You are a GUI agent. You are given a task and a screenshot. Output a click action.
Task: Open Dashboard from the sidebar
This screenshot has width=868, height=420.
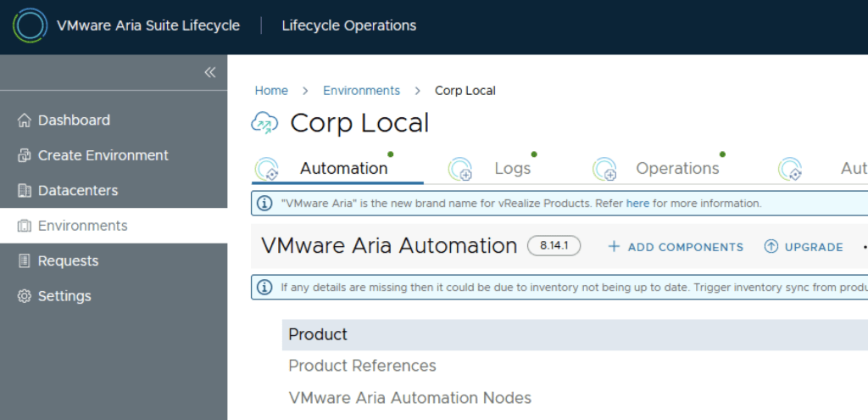coord(74,120)
